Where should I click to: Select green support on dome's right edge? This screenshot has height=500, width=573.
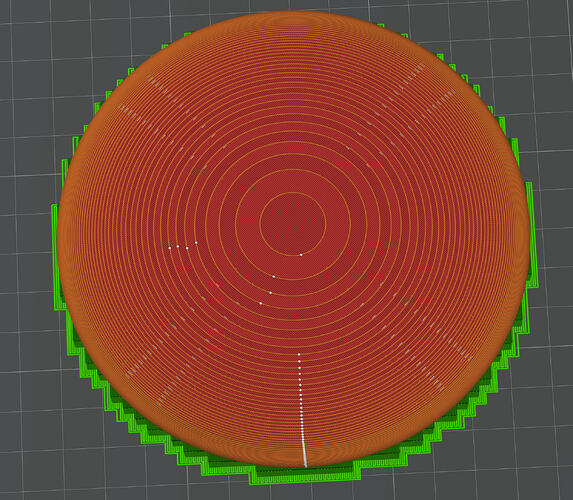(x=532, y=234)
